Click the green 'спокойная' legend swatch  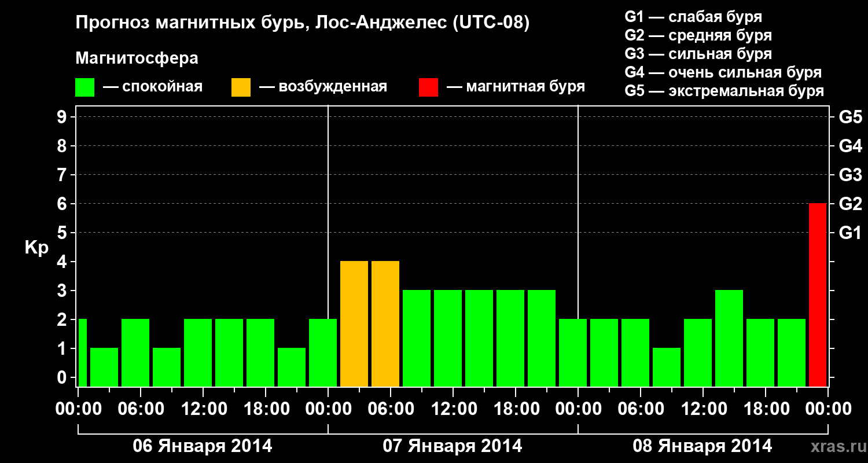click(85, 87)
